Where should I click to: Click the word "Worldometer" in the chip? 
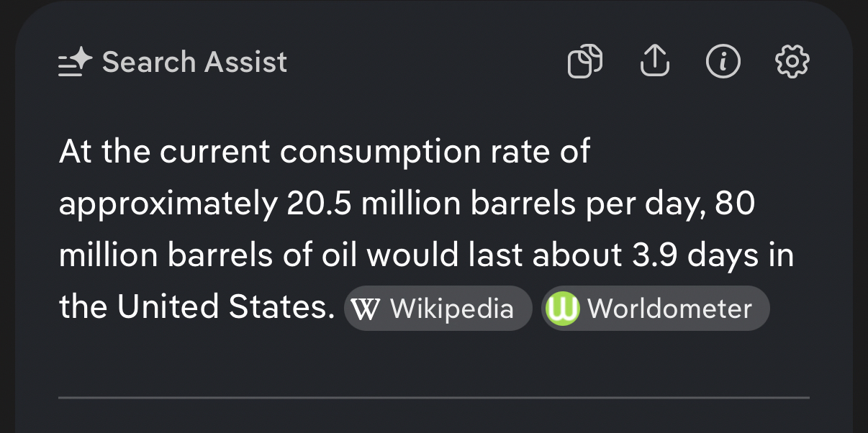click(669, 309)
